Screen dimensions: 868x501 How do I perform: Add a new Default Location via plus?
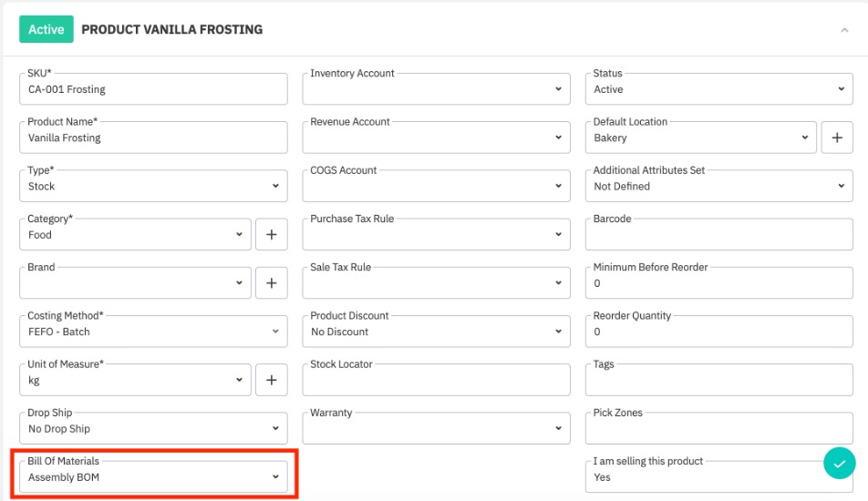pos(836,138)
